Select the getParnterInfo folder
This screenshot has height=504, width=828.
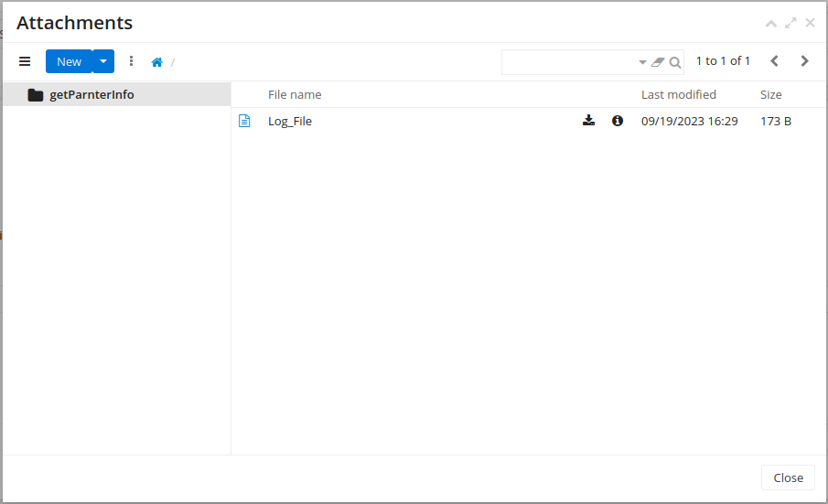point(91,94)
